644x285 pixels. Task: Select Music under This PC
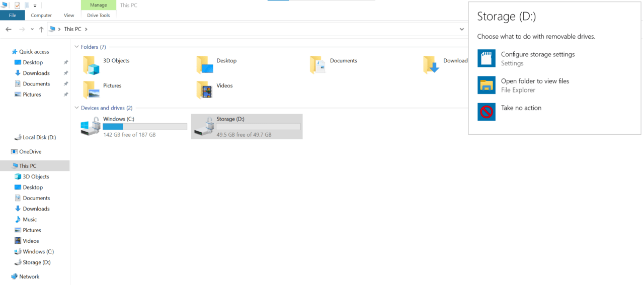(30, 220)
